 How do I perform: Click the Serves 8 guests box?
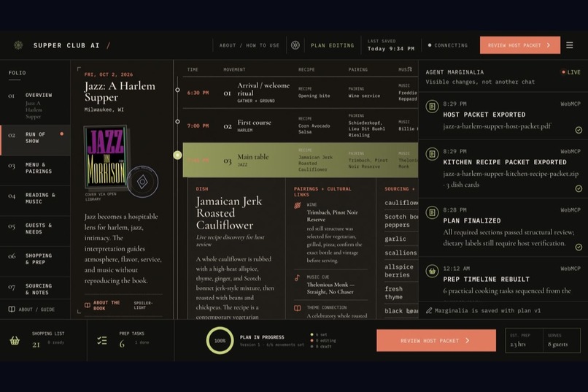[x=562, y=340]
